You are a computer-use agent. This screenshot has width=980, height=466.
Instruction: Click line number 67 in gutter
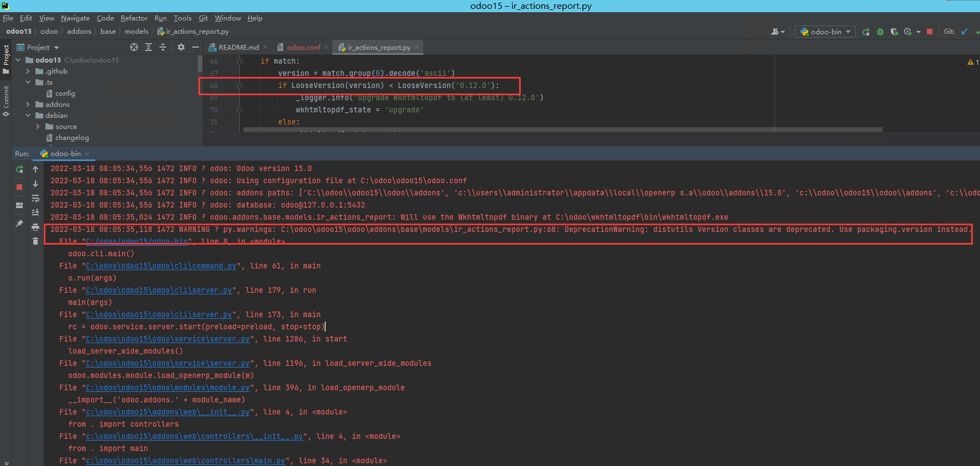click(214, 73)
